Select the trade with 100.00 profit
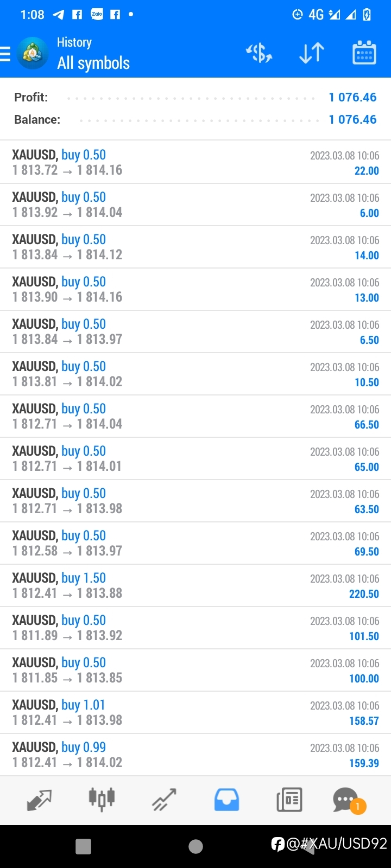The image size is (391, 868). click(x=195, y=670)
